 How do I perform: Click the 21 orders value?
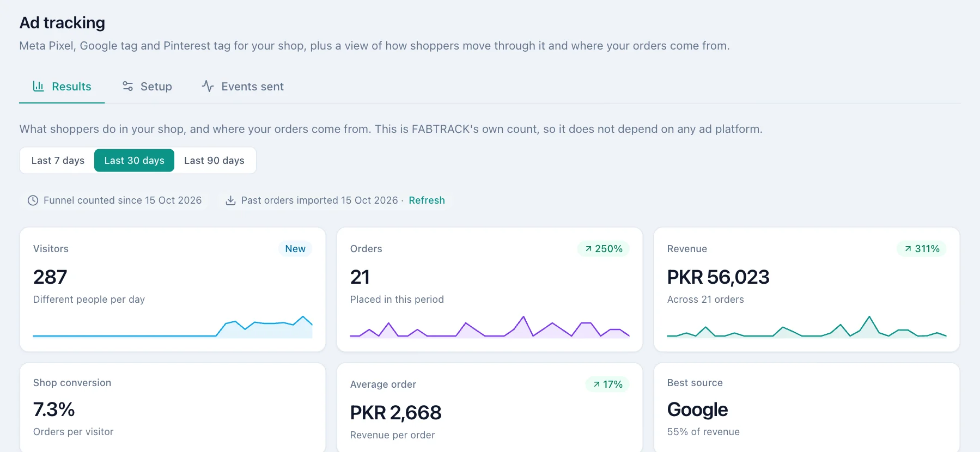point(360,277)
